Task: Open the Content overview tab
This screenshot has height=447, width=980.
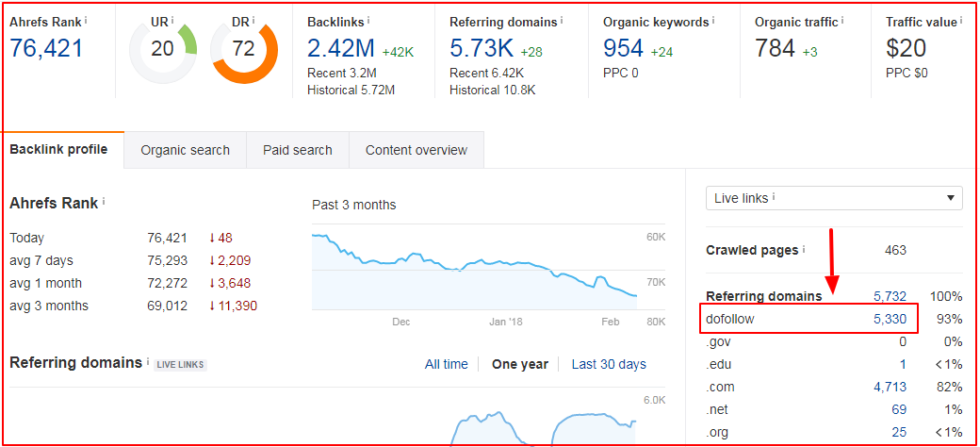Action: click(416, 150)
